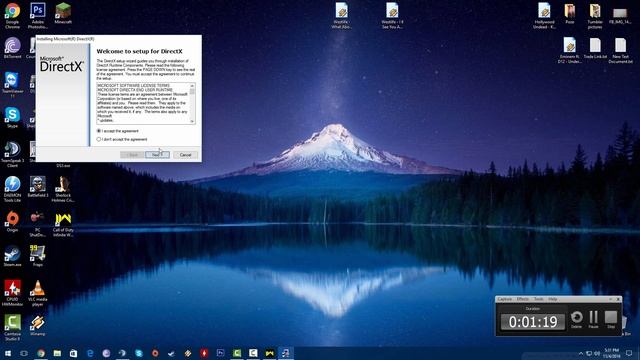
Task: Open Adobe Photoshop desktop shortcut
Action: [x=38, y=16]
